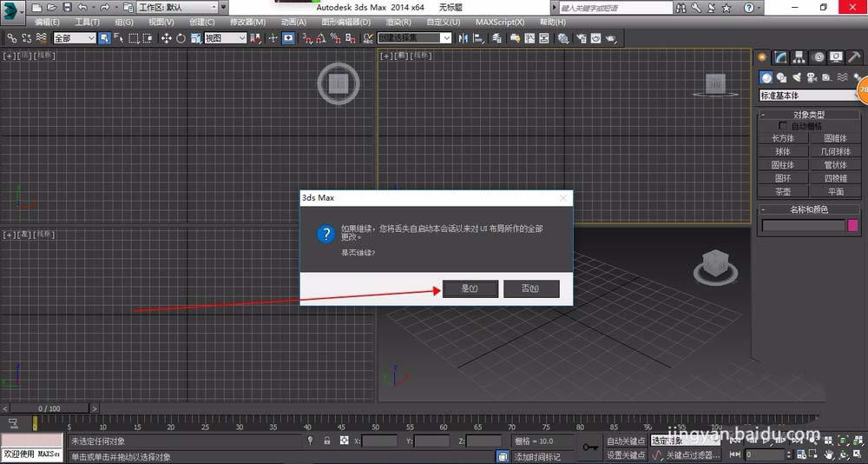Click the 是(Y) button in the dialog
Viewport: 868px width, 464px height.
coord(470,288)
